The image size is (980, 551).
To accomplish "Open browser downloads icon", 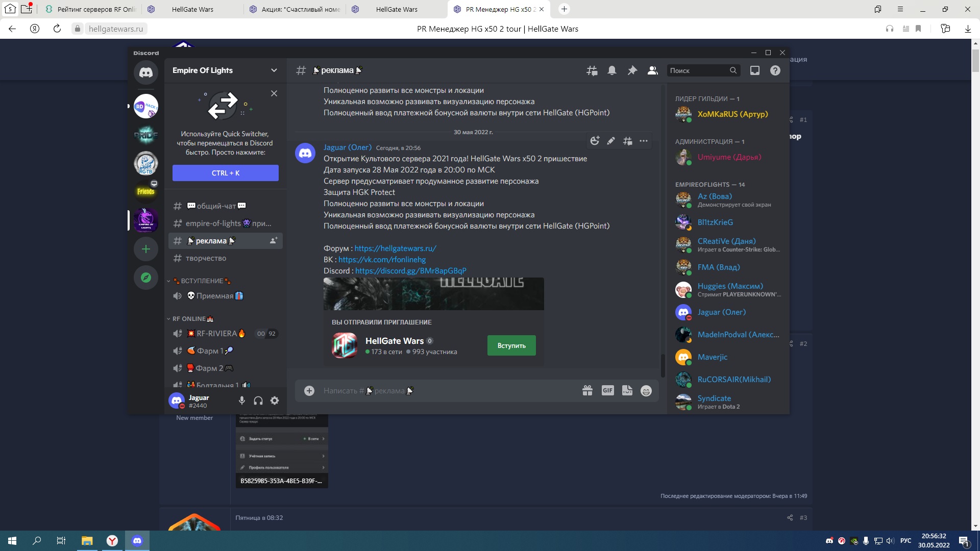I will 968,29.
